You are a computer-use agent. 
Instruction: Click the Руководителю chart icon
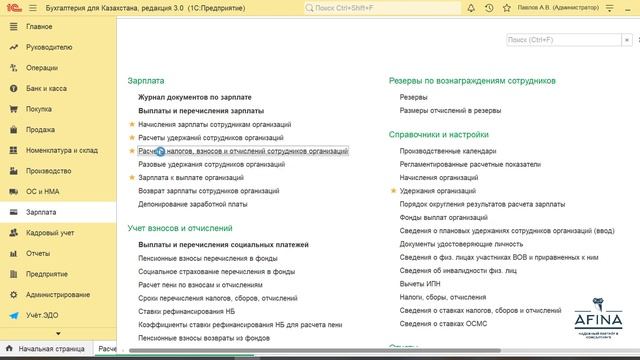tap(13, 47)
